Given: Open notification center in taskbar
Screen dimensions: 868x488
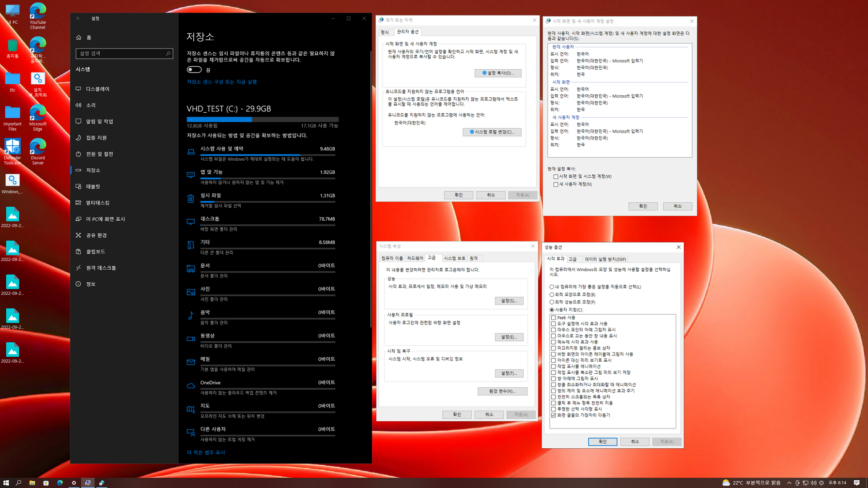Looking at the screenshot, I should [x=856, y=483].
